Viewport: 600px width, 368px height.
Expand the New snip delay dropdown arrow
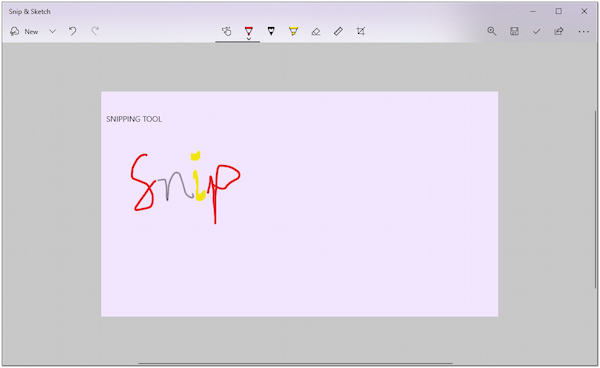coord(52,31)
